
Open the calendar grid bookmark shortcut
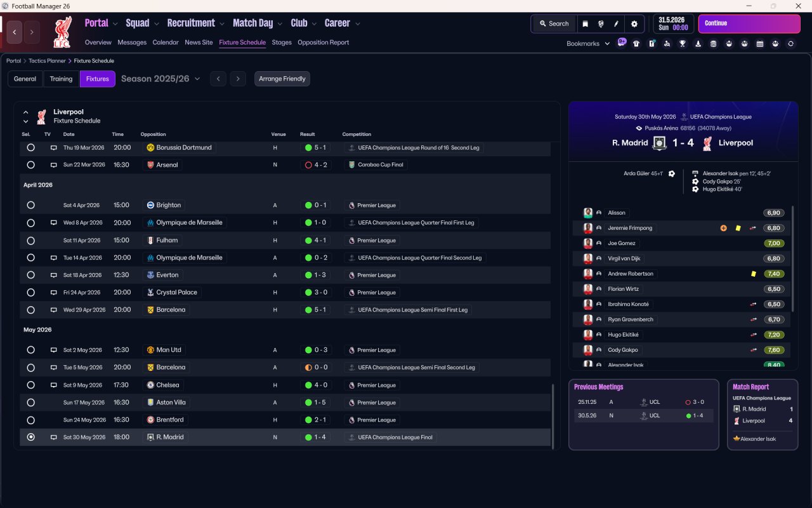pyautogui.click(x=760, y=44)
